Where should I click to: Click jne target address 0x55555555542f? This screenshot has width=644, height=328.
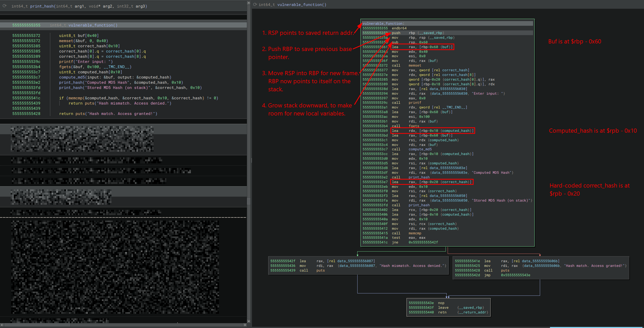click(x=423, y=242)
